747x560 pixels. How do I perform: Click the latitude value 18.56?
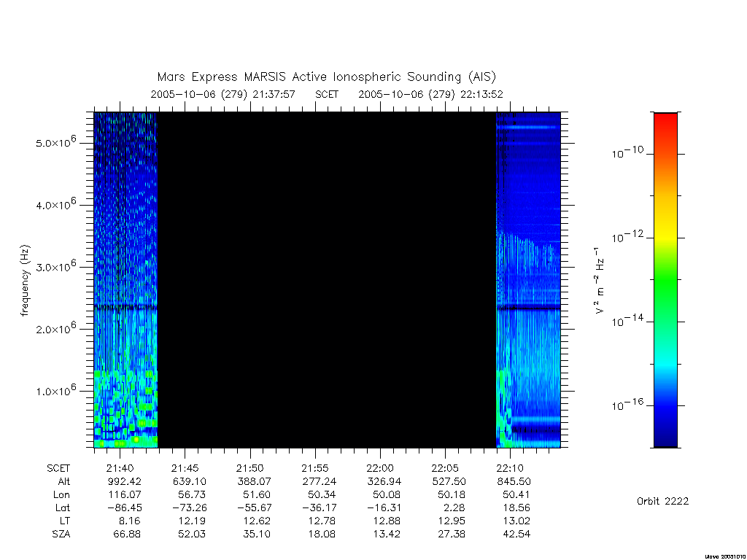(517, 508)
